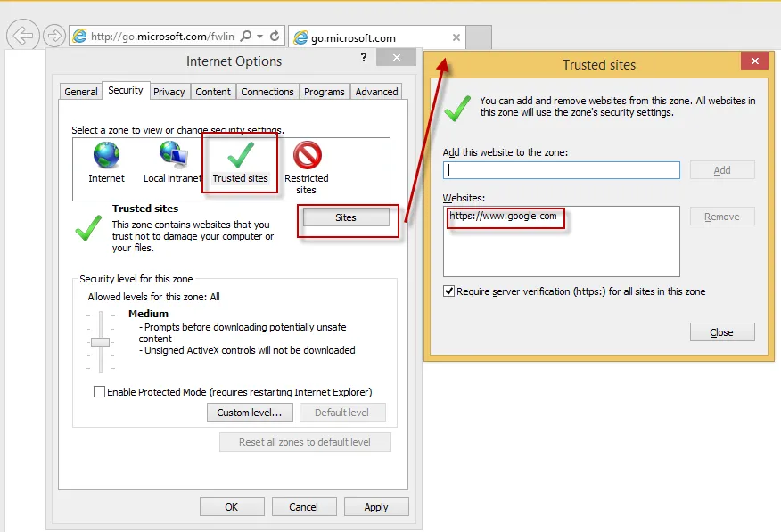Switch to the Security tab
781x532 pixels.
pyautogui.click(x=126, y=90)
